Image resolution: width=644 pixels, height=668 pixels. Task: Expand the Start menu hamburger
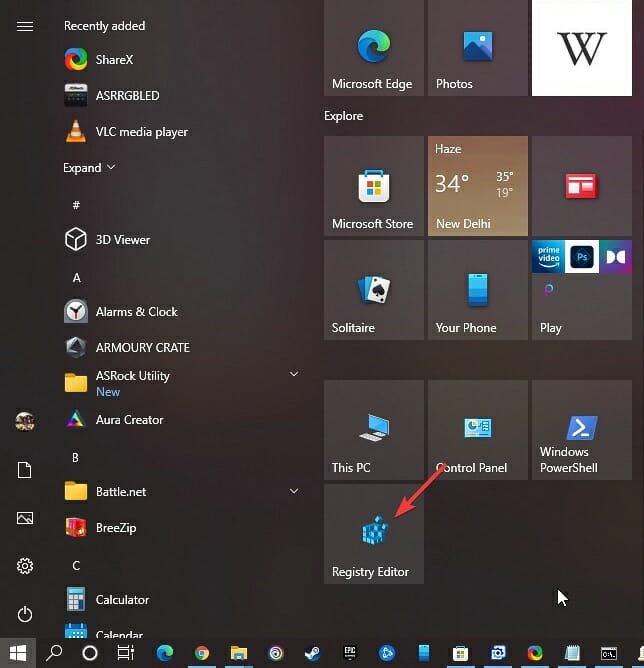pyautogui.click(x=25, y=26)
